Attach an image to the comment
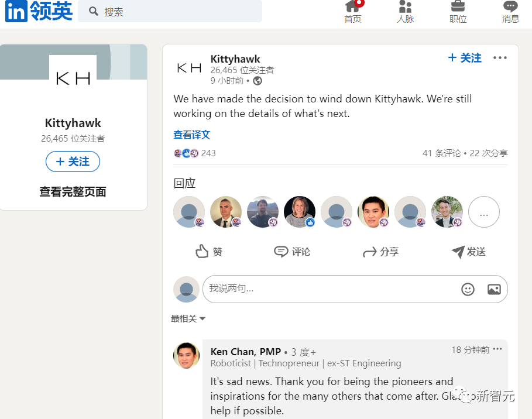The width and height of the screenshot is (532, 419). click(494, 290)
